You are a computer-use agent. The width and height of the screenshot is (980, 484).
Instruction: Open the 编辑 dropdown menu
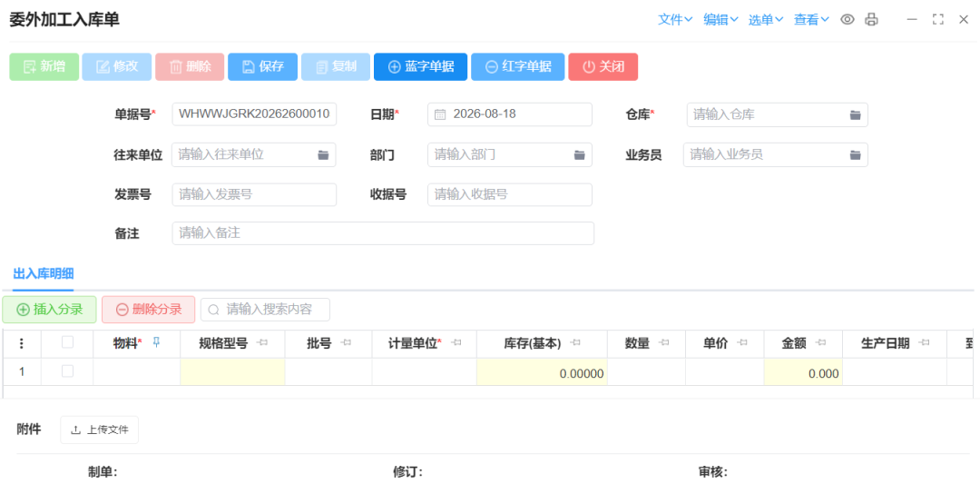pos(720,19)
